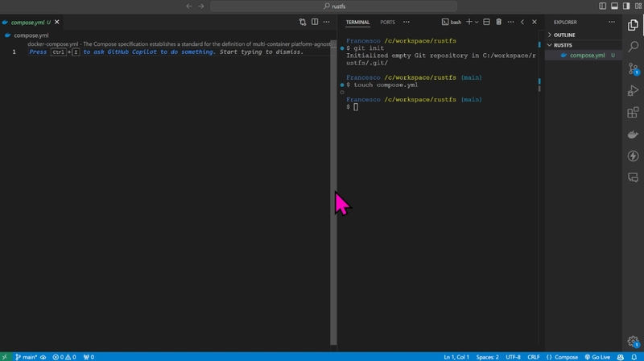Open notifications bell icon
Screen dimensions: 644x361
[634, 357]
